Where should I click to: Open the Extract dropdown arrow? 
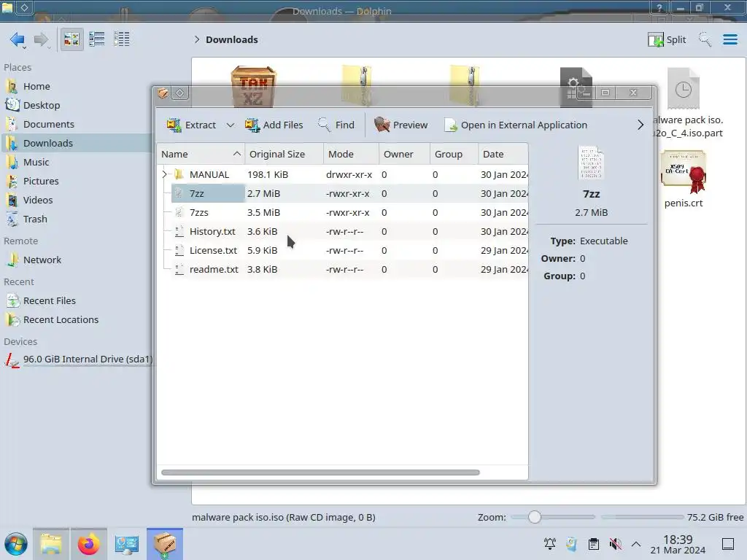click(230, 125)
